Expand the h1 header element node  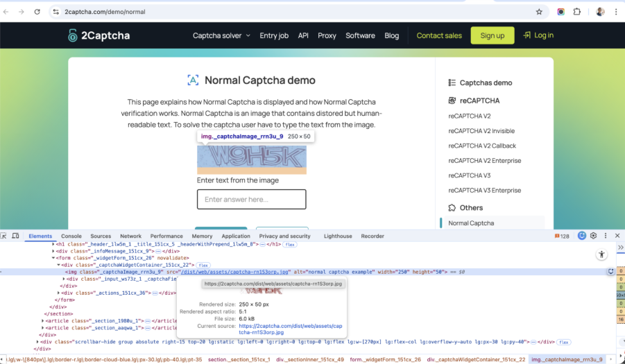coord(53,244)
